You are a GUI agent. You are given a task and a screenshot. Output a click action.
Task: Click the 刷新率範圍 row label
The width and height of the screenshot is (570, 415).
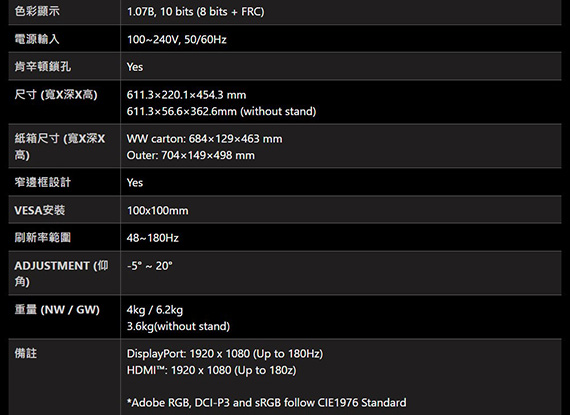point(43,238)
